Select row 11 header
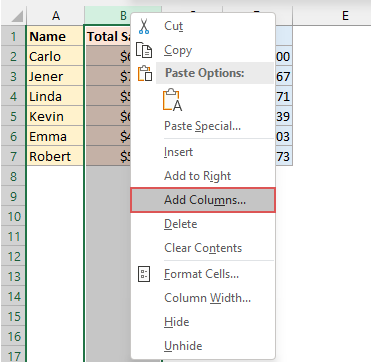 pos(13,236)
